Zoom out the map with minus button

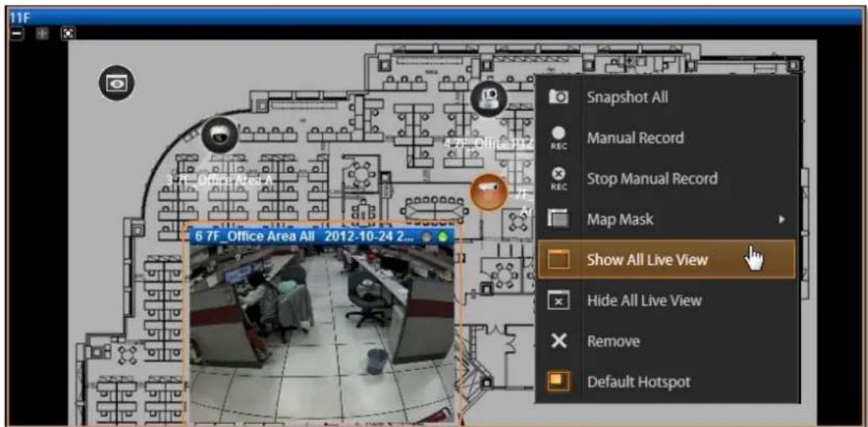click(17, 33)
